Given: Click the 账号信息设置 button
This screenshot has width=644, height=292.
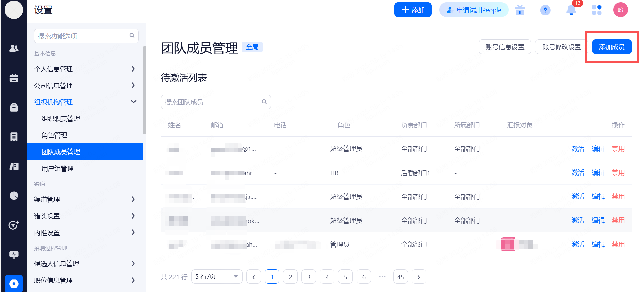Looking at the screenshot, I should [505, 47].
